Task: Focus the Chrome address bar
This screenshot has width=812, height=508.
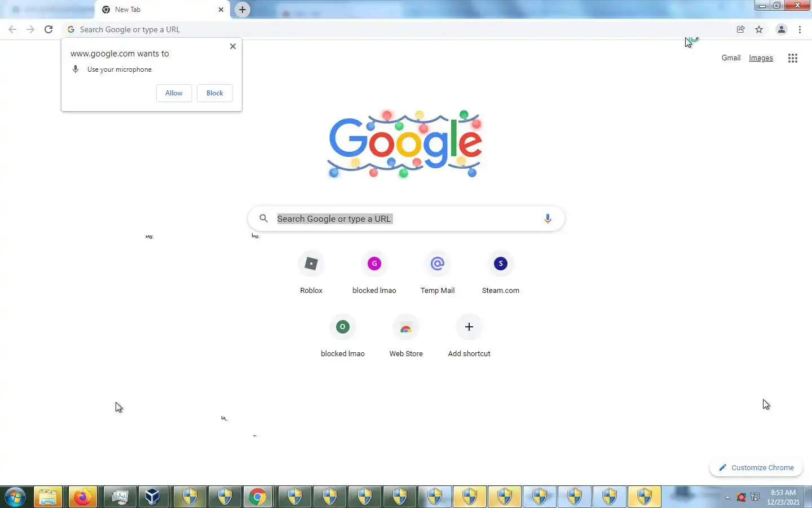Action: tap(395, 29)
